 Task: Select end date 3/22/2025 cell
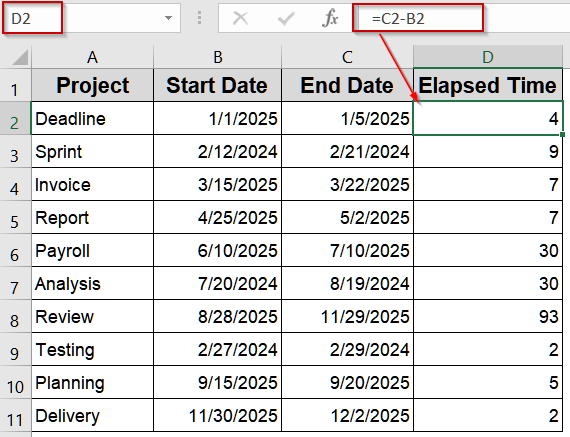pos(347,184)
